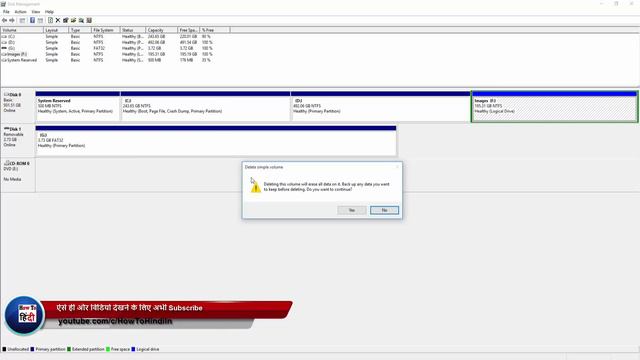
Task: Click the Extended partition legend label
Action: click(88, 349)
